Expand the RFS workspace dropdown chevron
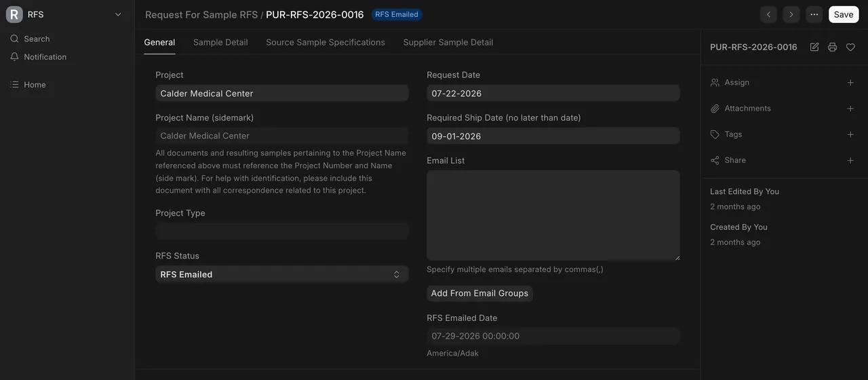The width and height of the screenshot is (868, 380). point(118,14)
